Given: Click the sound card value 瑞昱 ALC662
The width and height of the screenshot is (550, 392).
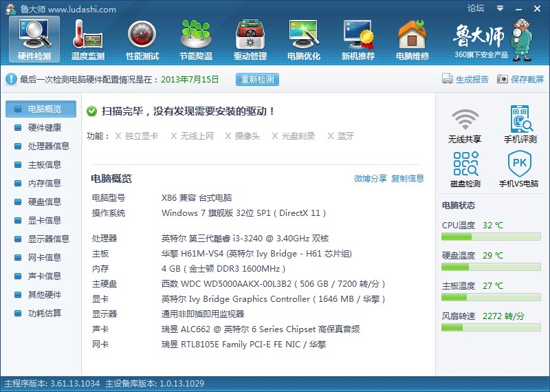Looking at the screenshot, I should pos(261,329).
